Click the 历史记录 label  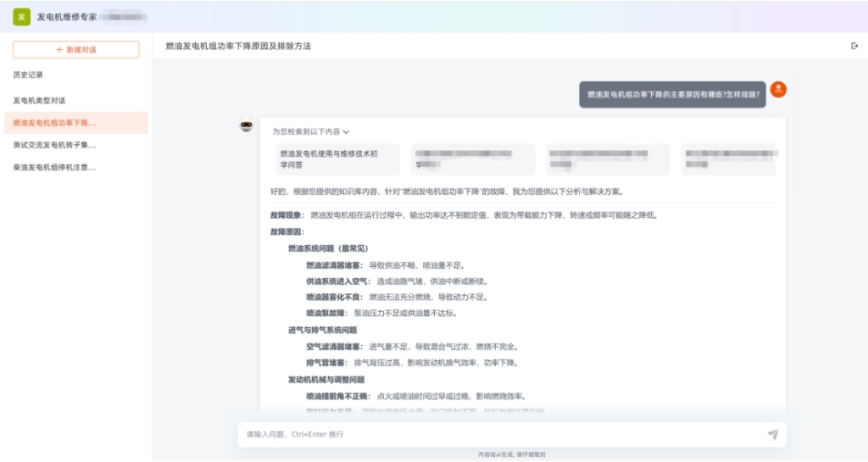(x=28, y=75)
